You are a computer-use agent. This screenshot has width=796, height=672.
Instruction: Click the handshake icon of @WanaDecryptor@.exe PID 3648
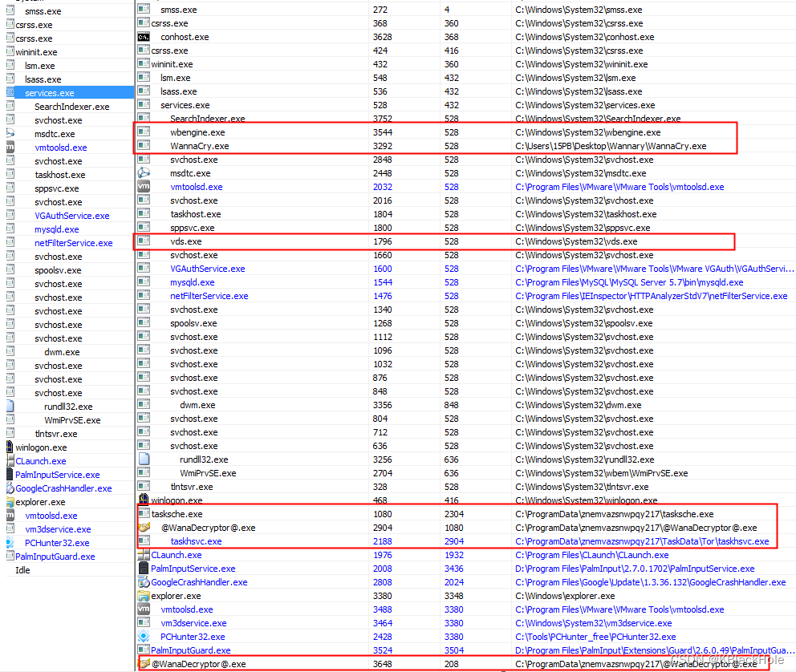[x=144, y=663]
